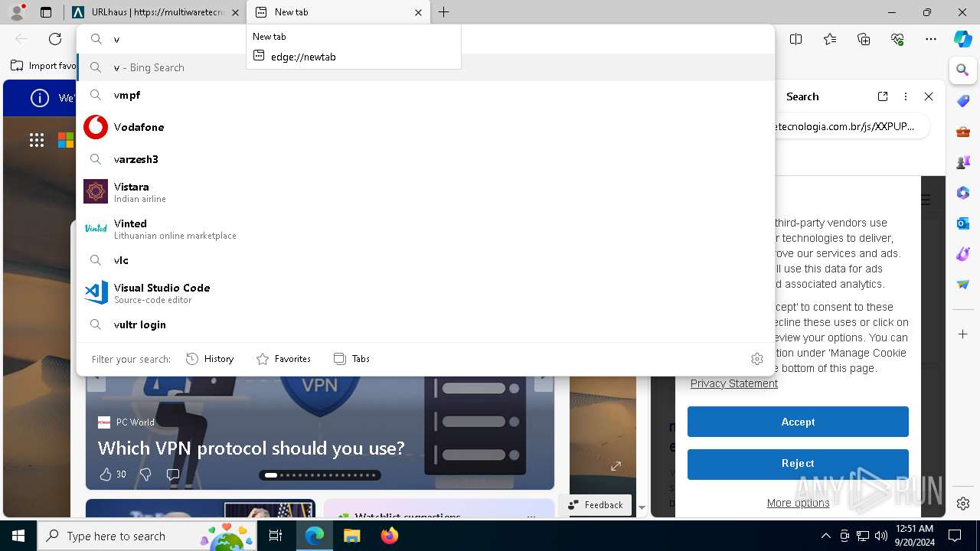Filter search suggestions by History
This screenshot has width=980, height=551.
pos(210,359)
